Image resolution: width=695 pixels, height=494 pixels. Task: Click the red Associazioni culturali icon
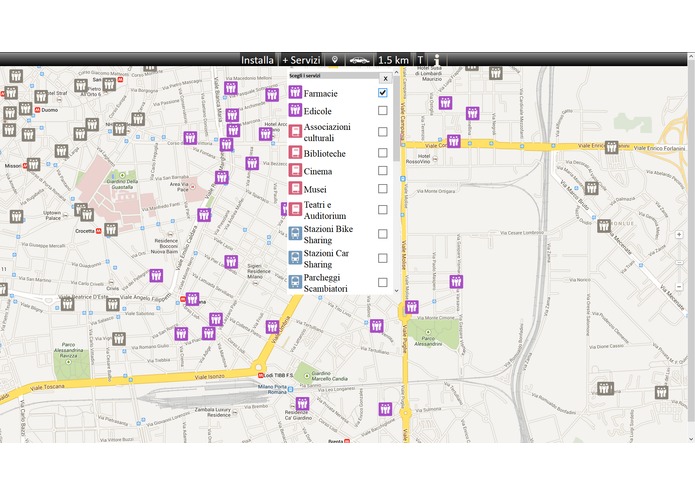coord(295,131)
